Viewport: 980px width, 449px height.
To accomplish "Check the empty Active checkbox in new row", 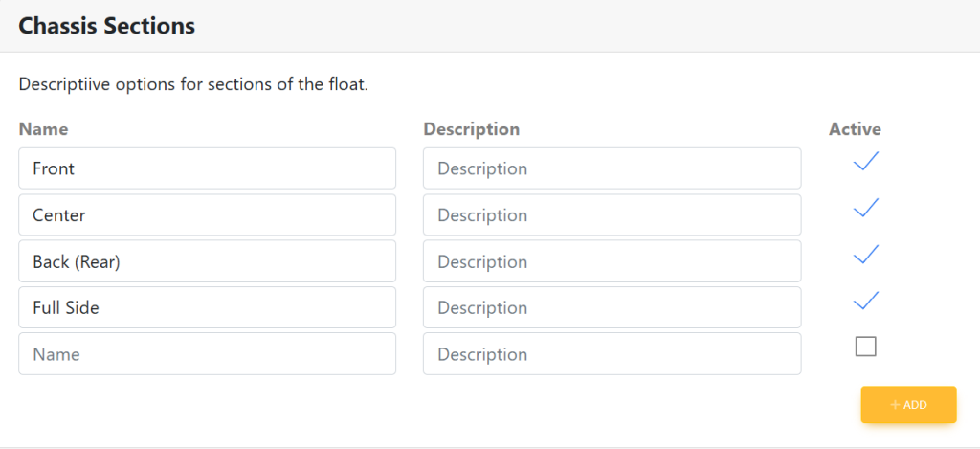I will coord(865,347).
